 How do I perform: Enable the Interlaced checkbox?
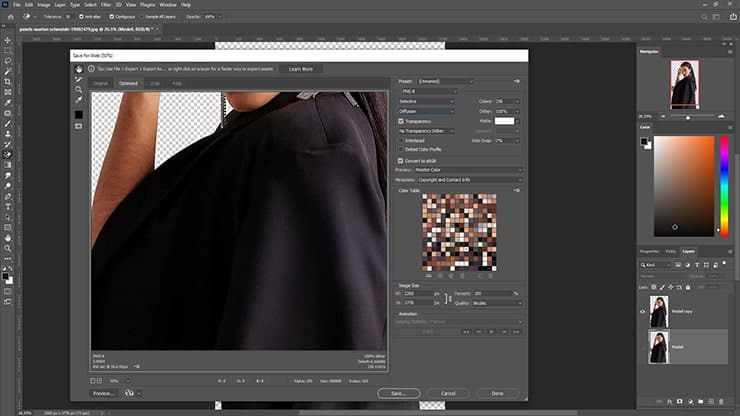coord(401,139)
